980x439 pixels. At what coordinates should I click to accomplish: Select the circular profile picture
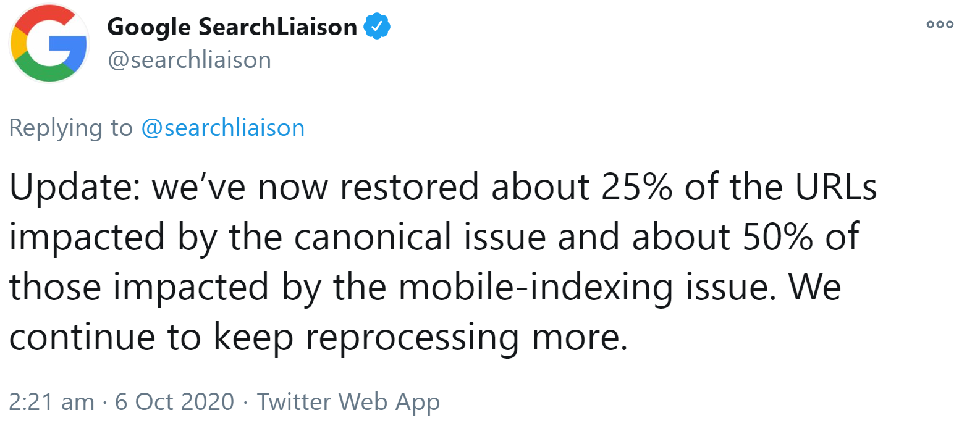coord(48,43)
